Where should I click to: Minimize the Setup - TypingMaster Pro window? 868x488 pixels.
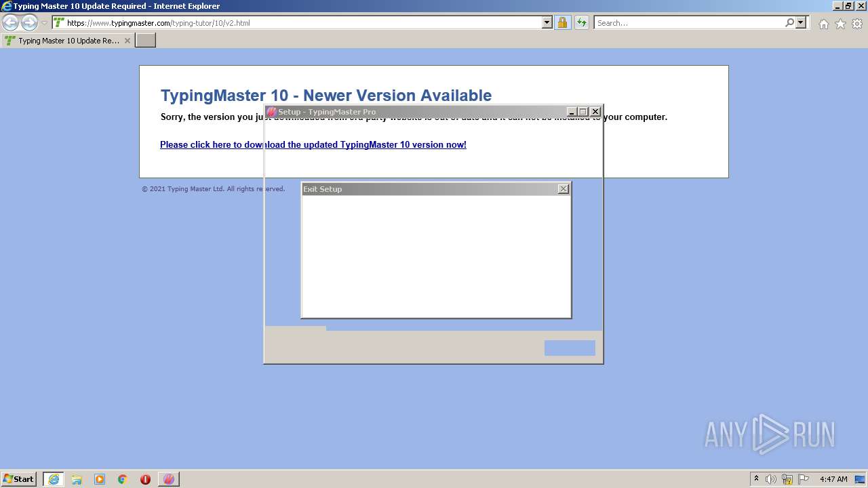(572, 112)
